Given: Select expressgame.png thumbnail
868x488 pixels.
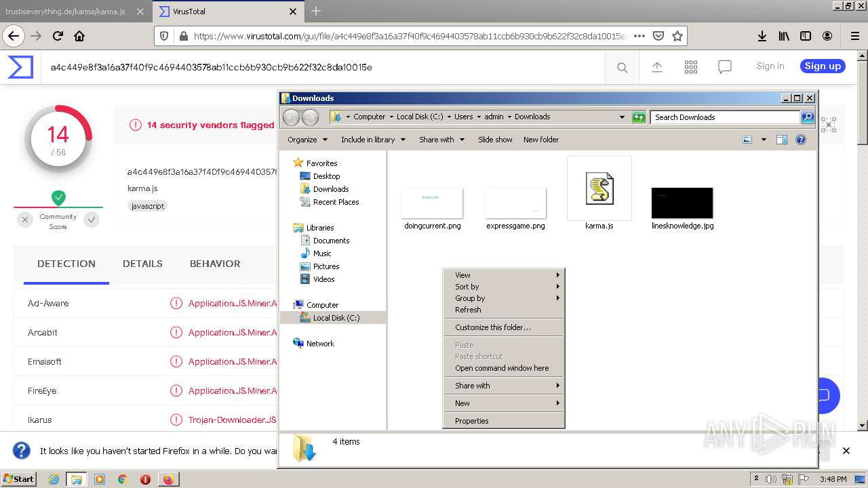Looking at the screenshot, I should coord(515,203).
